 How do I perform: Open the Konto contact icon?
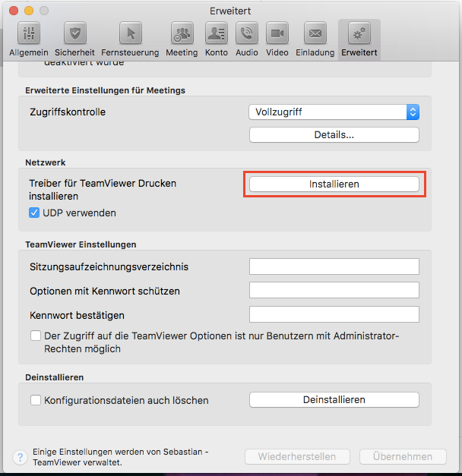pos(217,33)
